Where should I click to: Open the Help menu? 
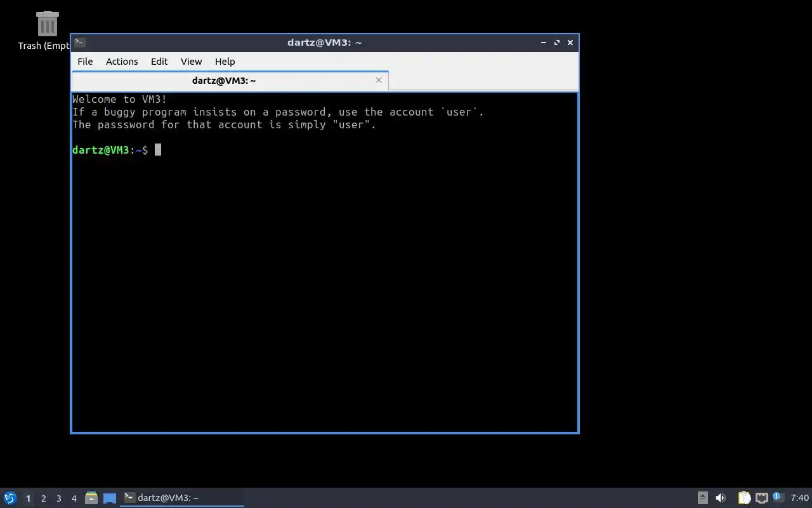(x=225, y=62)
